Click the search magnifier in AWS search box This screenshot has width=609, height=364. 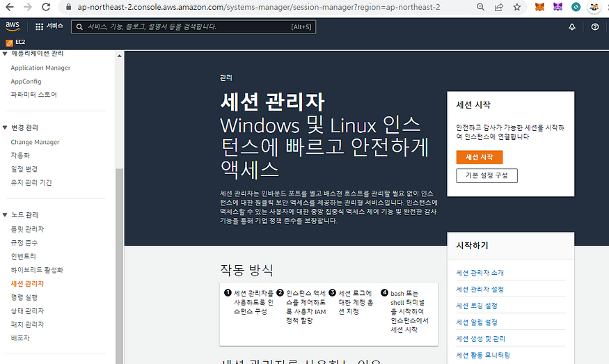pyautogui.click(x=79, y=27)
